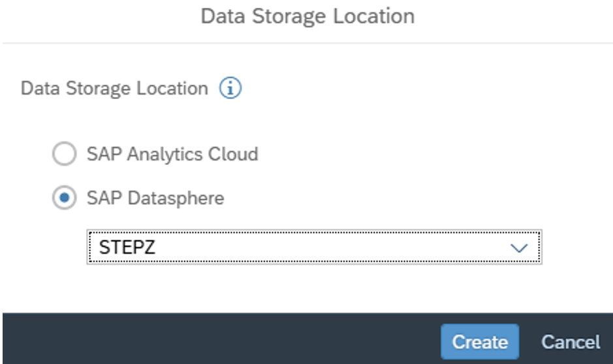Select the SAP Analytics Cloud radio button
Screen dimensions: 613x364
pos(64,155)
